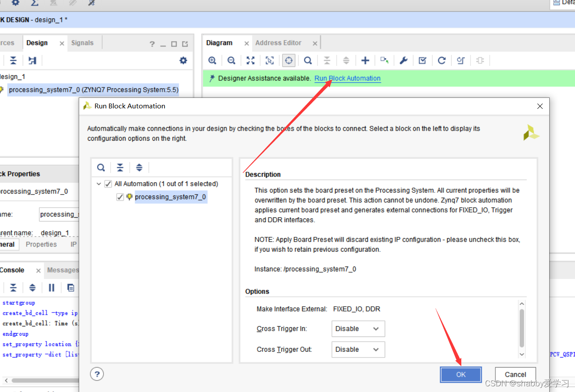The width and height of the screenshot is (575, 392).
Task: Select processing_system7_0 in Design tree
Action: [94, 90]
